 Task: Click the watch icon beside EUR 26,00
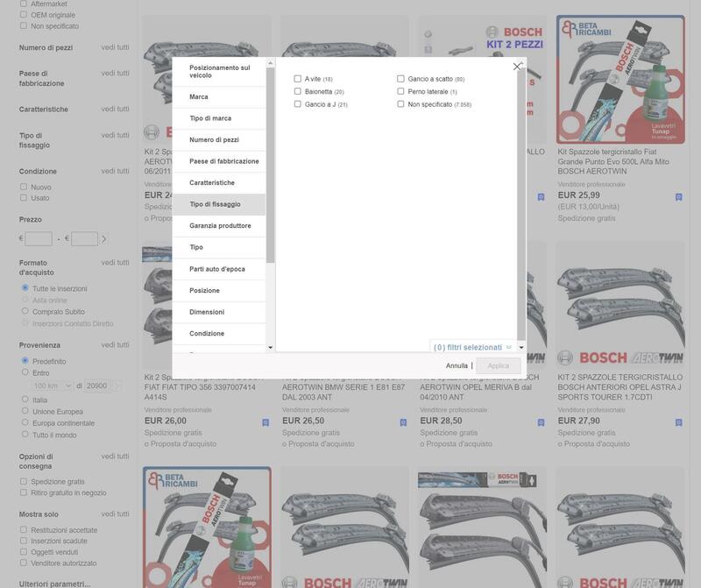click(x=266, y=422)
